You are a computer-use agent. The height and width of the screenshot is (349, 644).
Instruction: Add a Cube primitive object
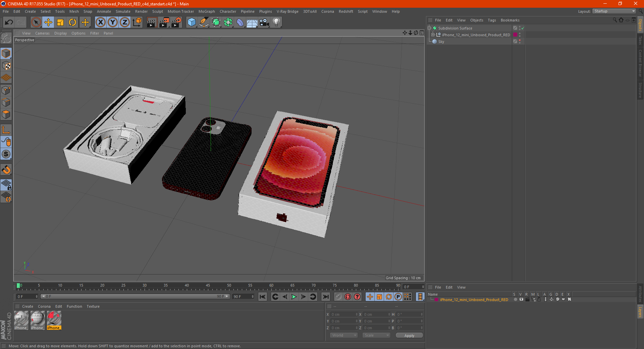click(x=192, y=22)
